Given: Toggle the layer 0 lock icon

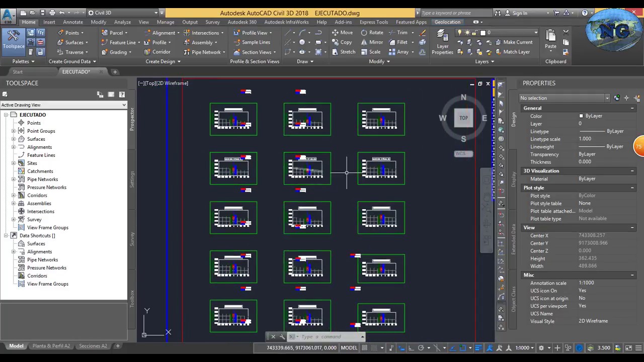Looking at the screenshot, I should (x=475, y=33).
